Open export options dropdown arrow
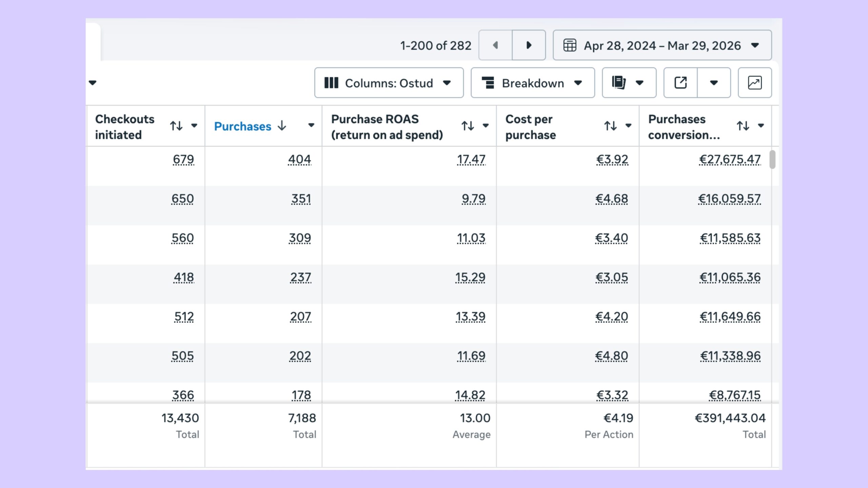 tap(714, 83)
